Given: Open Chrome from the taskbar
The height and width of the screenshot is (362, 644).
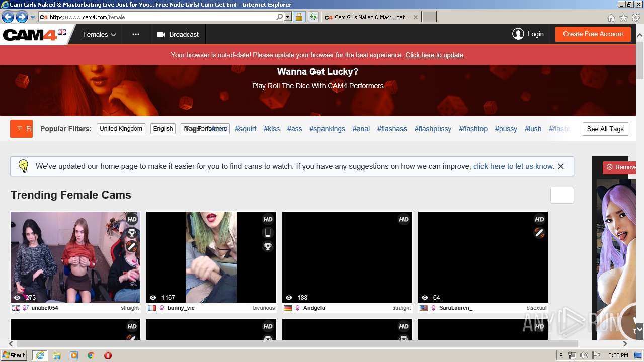Looking at the screenshot, I should pos(91,355).
